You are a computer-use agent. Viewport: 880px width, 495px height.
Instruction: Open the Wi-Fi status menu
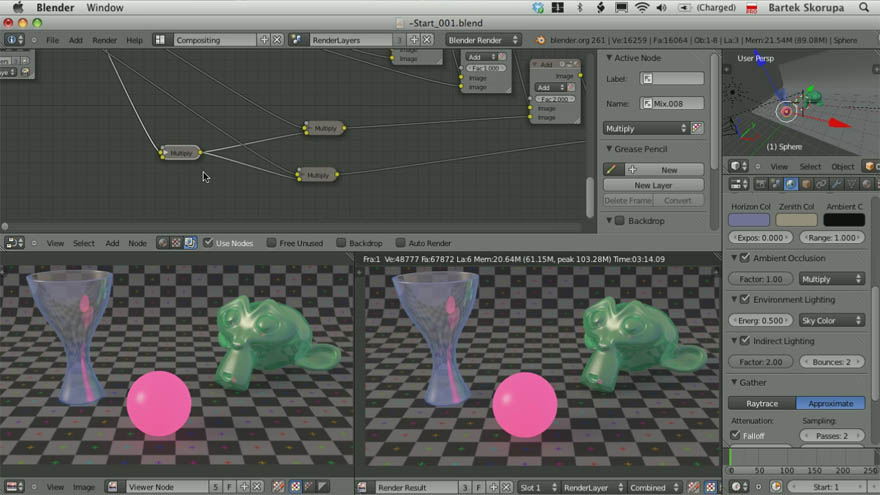pos(641,7)
